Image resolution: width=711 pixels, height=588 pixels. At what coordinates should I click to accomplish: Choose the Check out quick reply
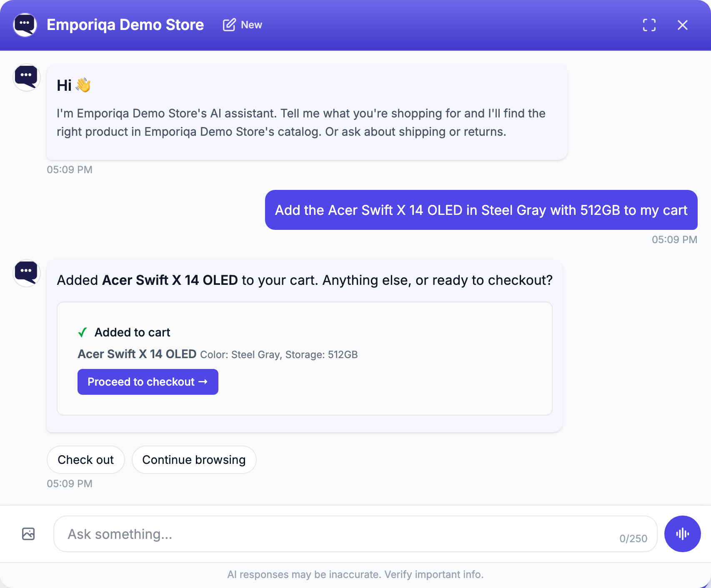pyautogui.click(x=85, y=460)
